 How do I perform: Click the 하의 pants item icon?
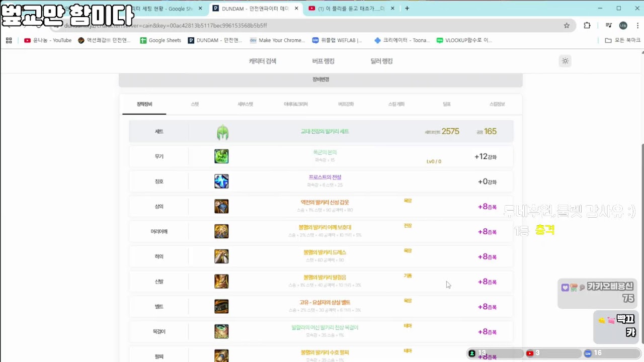tap(221, 256)
